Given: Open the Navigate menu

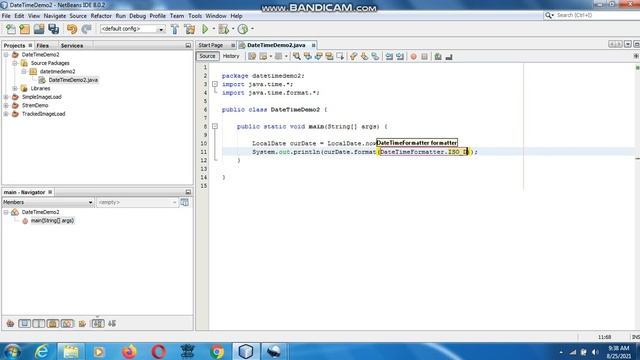Looking at the screenshot, I should coord(55,16).
